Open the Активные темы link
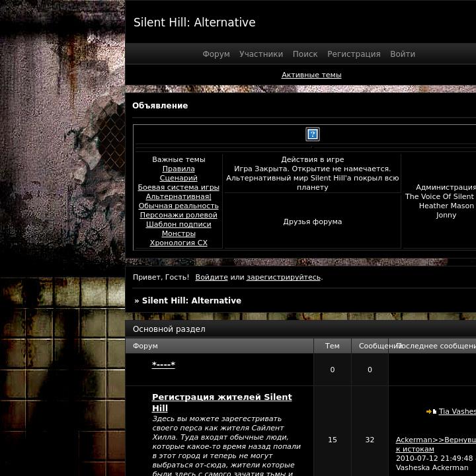This screenshot has height=476, width=476. 311,75
